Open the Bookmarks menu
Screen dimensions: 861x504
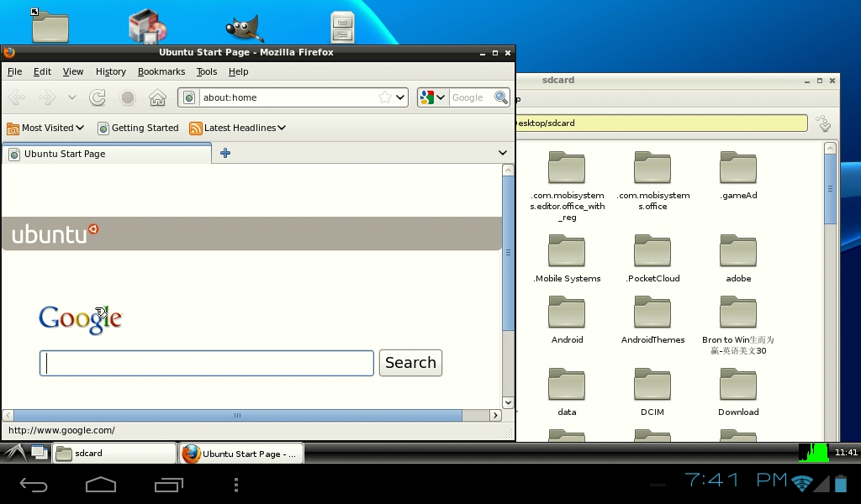(x=161, y=72)
